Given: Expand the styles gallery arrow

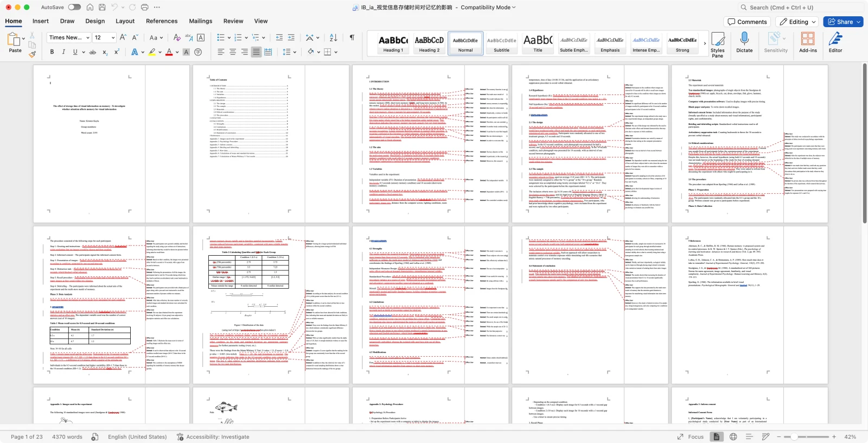Looking at the screenshot, I should (705, 43).
